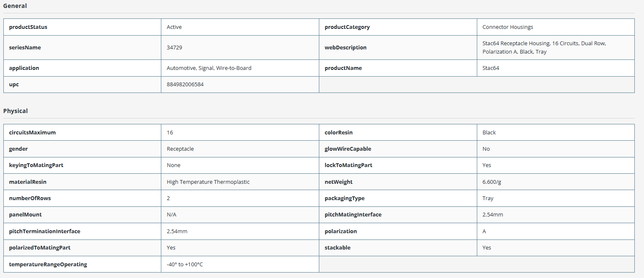This screenshot has height=278, width=644.
Task: Click the General section heading
Action: click(x=15, y=6)
